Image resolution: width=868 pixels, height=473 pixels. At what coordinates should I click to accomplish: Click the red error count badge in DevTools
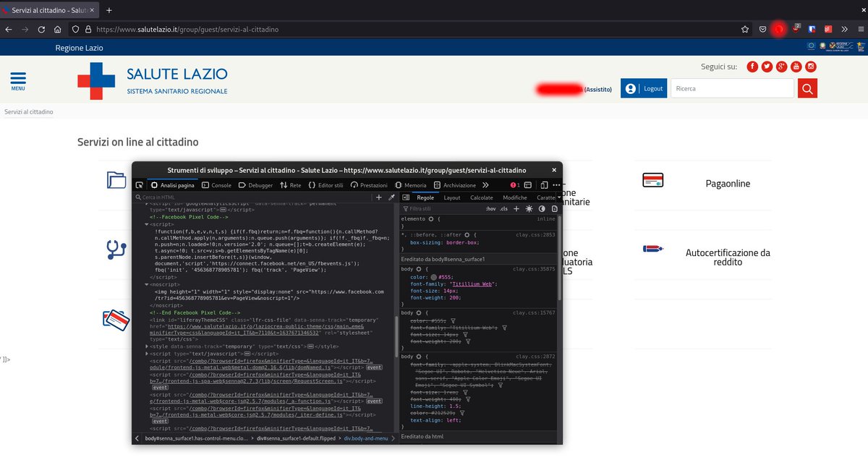point(514,185)
